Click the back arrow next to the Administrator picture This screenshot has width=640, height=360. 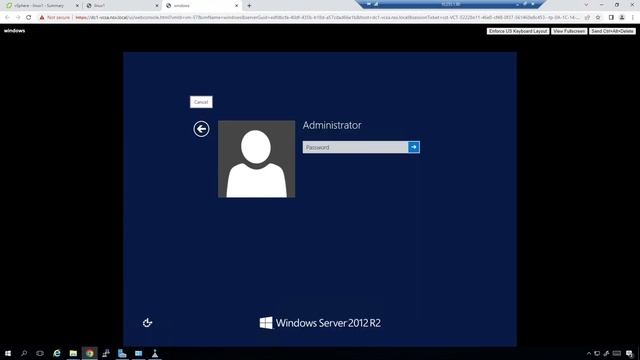(x=201, y=129)
